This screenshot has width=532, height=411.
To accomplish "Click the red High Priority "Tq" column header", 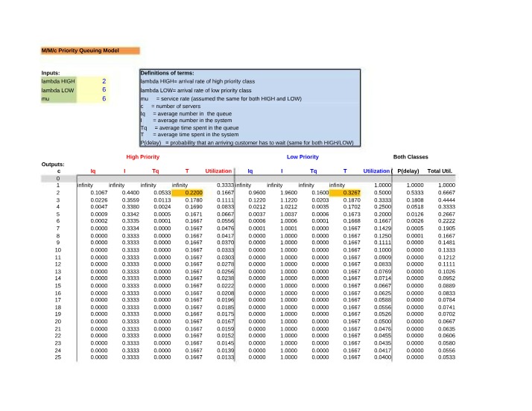I will pos(156,171).
